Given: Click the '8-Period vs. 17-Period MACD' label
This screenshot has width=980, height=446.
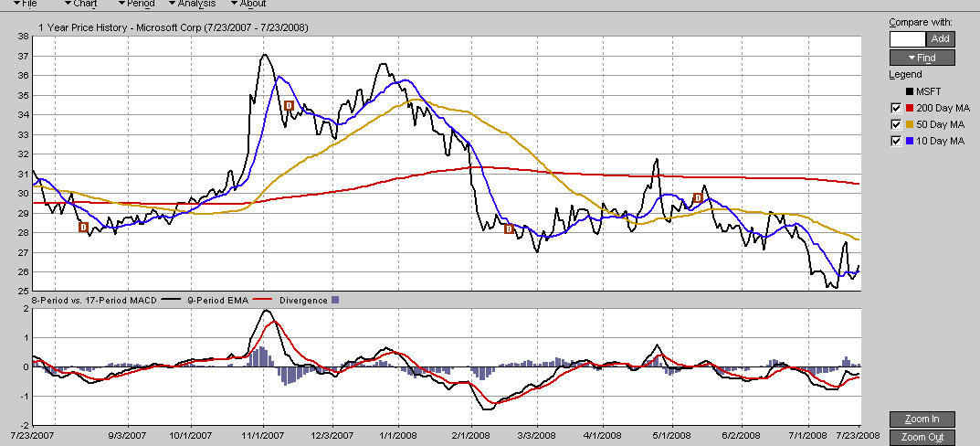Looking at the screenshot, I should 96,301.
